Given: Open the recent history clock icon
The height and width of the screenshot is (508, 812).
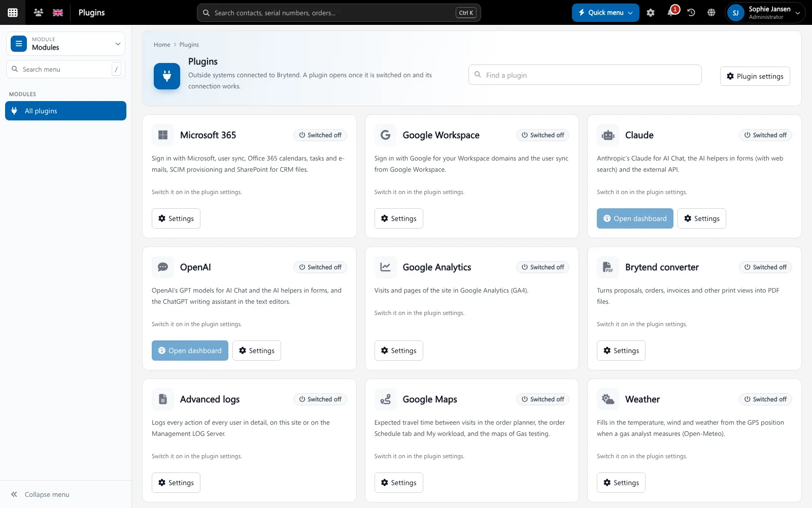Looking at the screenshot, I should [x=691, y=13].
